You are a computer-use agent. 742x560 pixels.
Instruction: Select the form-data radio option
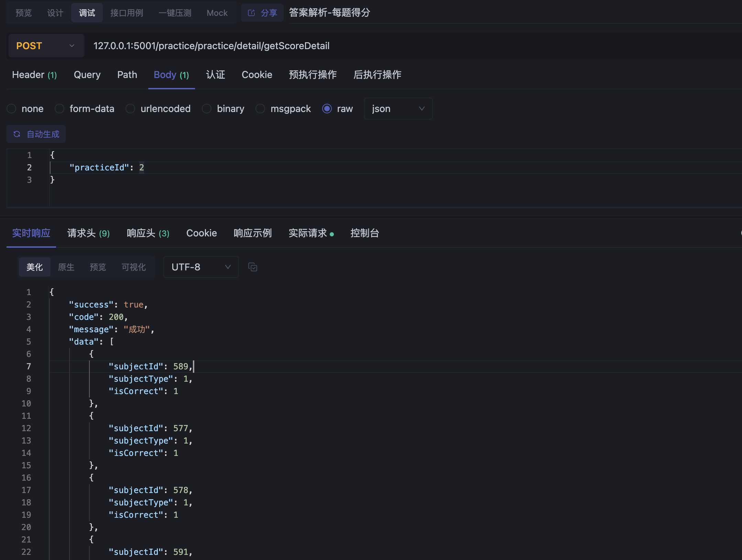[59, 109]
